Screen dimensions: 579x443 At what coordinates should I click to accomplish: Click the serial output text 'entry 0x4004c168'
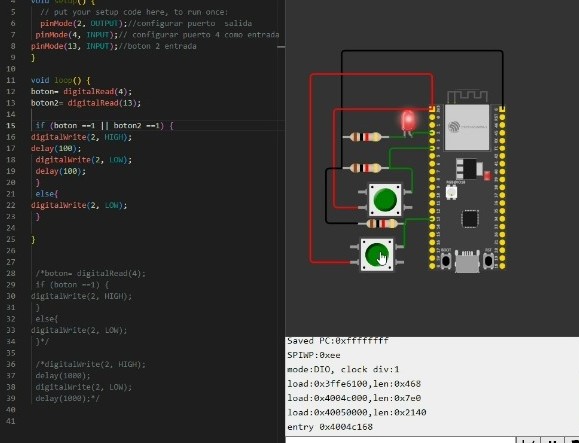pyautogui.click(x=330, y=427)
